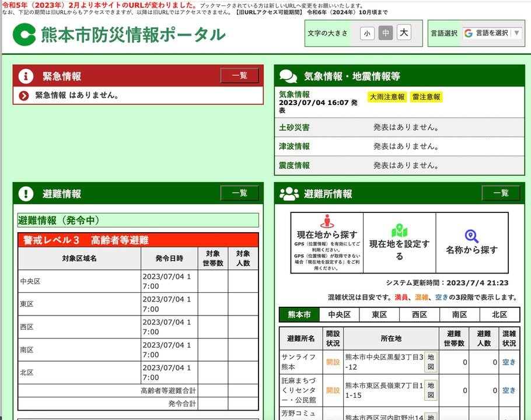Set text size to large (大)
The image size is (531, 420).
[404, 33]
